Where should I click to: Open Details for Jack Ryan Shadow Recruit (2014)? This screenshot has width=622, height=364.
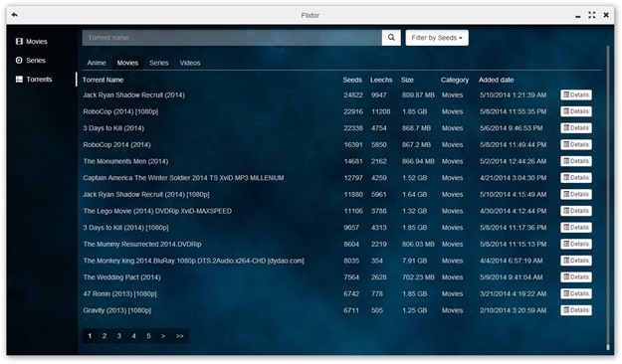tap(576, 94)
